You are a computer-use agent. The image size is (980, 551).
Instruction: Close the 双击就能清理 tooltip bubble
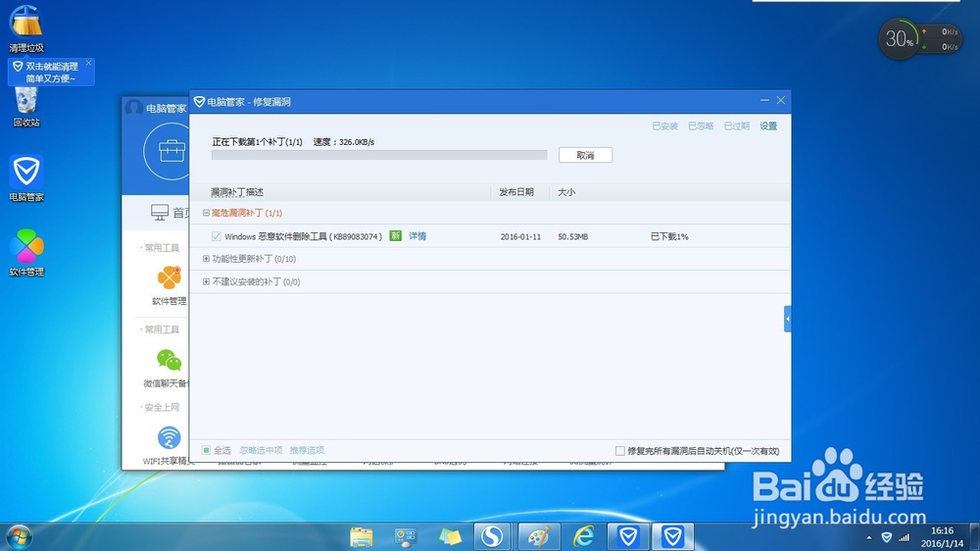89,63
